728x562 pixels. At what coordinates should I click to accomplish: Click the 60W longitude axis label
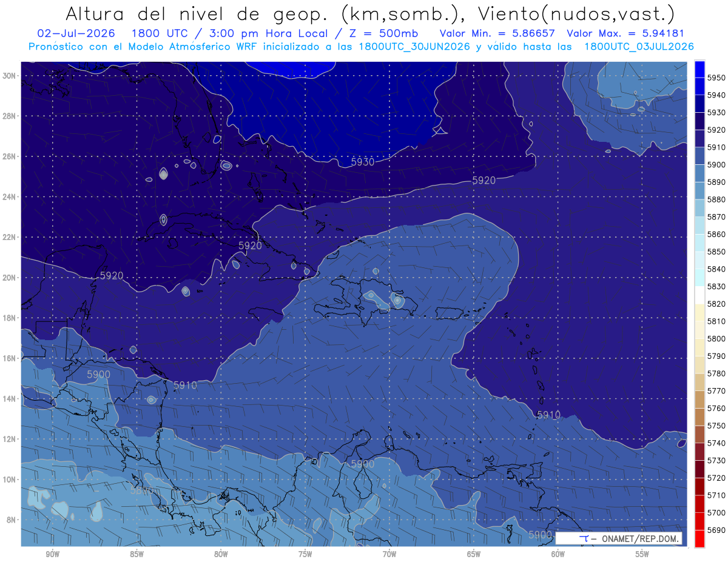pos(558,555)
